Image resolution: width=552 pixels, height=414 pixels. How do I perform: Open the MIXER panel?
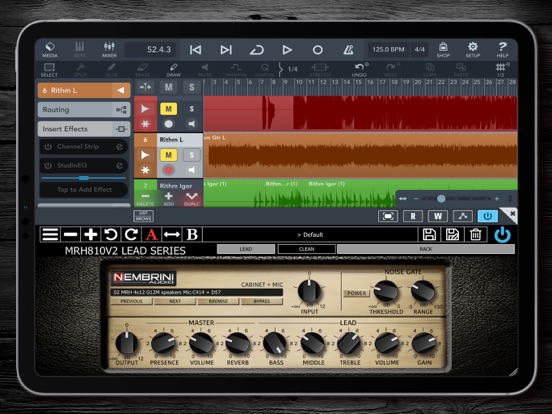[x=109, y=50]
